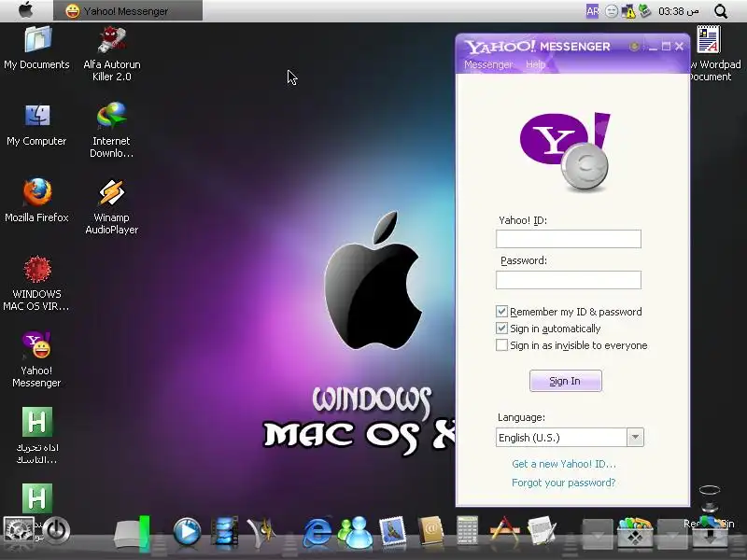The height and width of the screenshot is (560, 747).
Task: Enable Sign in as invisible to everyone
Action: [501, 344]
